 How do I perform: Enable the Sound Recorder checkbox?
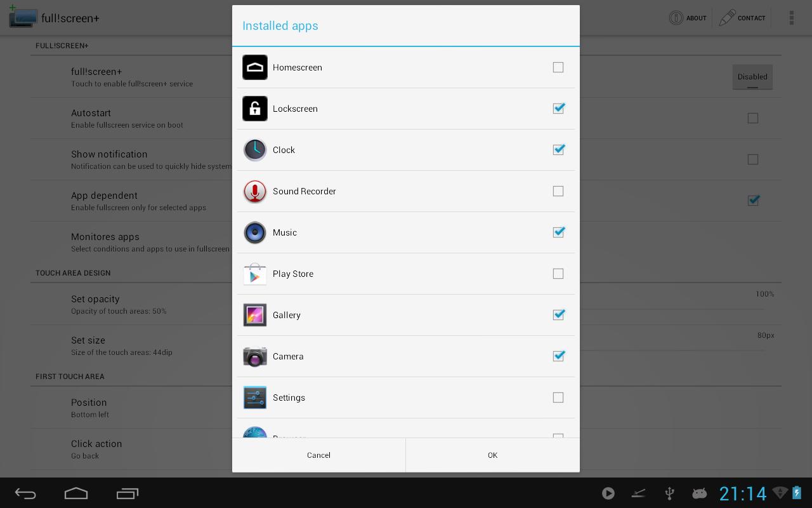[558, 191]
